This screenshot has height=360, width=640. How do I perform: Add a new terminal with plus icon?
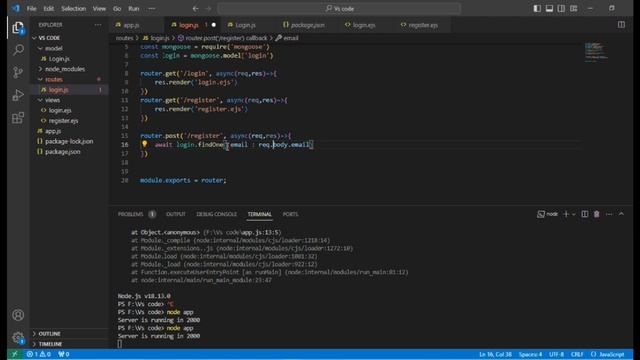pyautogui.click(x=566, y=214)
